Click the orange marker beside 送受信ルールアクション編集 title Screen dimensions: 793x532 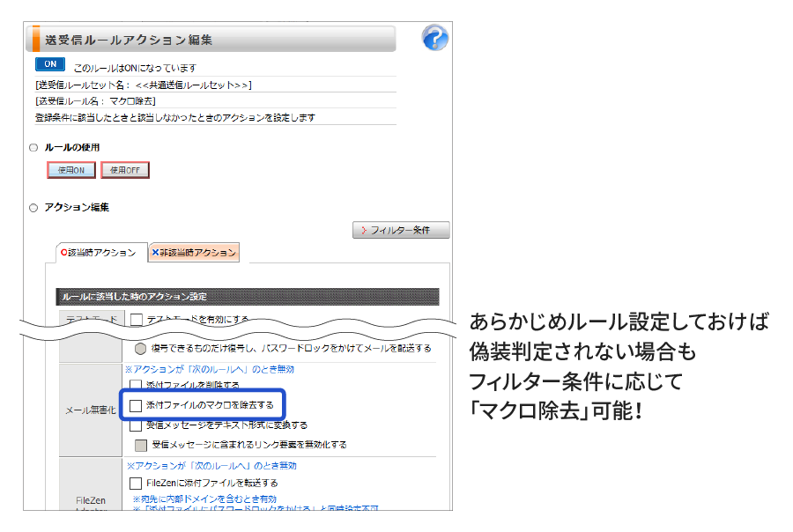coord(35,40)
